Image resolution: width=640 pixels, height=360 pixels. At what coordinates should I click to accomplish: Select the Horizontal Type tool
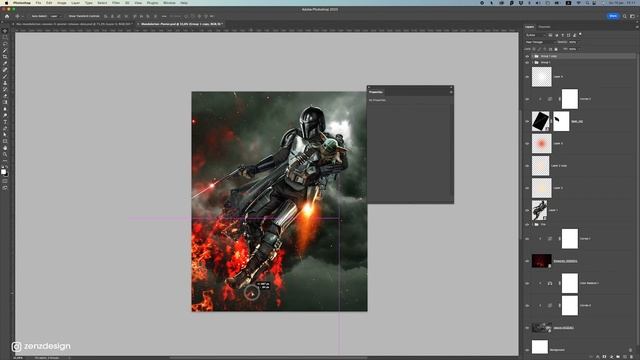5,122
